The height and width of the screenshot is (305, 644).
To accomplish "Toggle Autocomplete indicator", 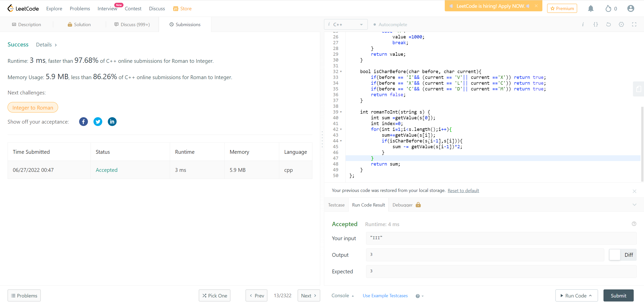I will point(390,25).
